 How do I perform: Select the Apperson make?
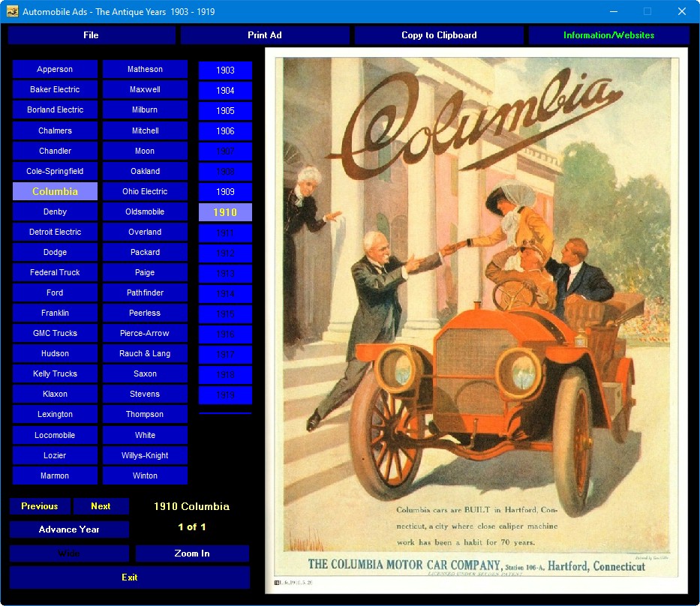55,69
